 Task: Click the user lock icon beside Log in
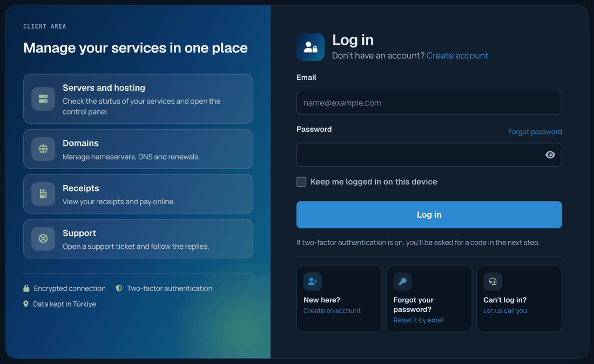[x=310, y=47]
